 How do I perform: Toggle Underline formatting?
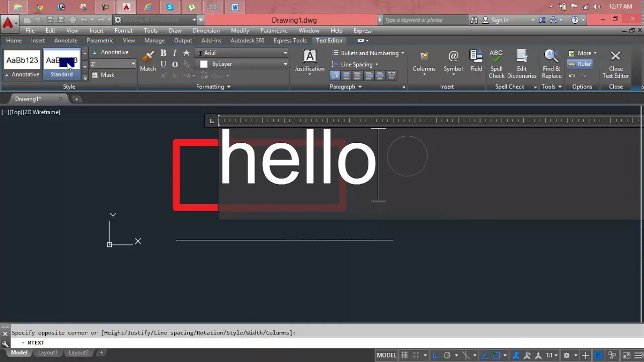(164, 64)
